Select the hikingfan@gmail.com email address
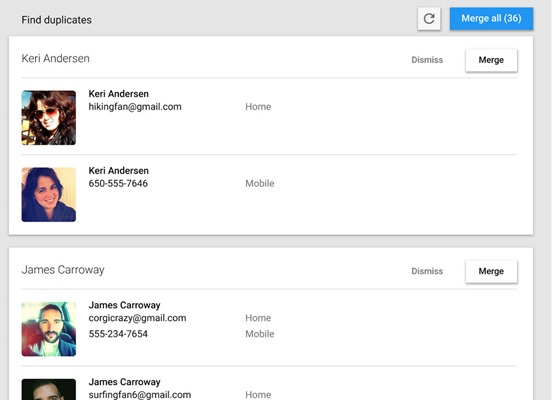Viewport: 552px width, 400px height. 135,107
